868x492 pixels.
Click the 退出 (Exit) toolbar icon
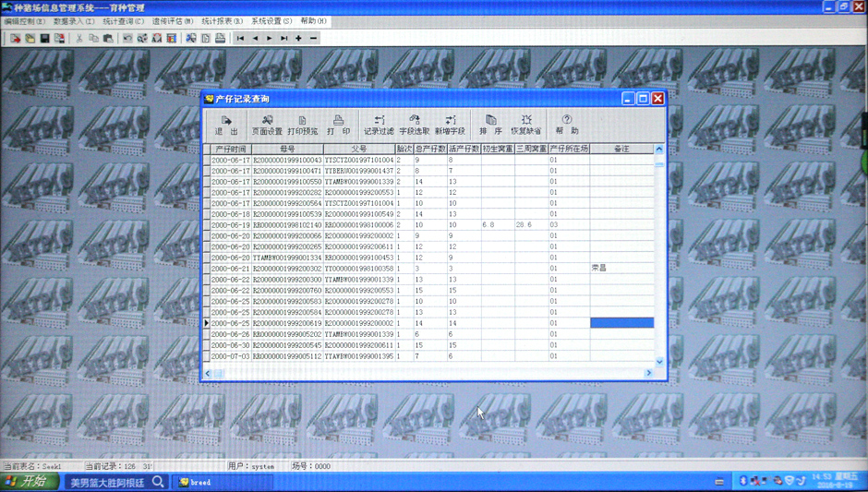point(226,125)
